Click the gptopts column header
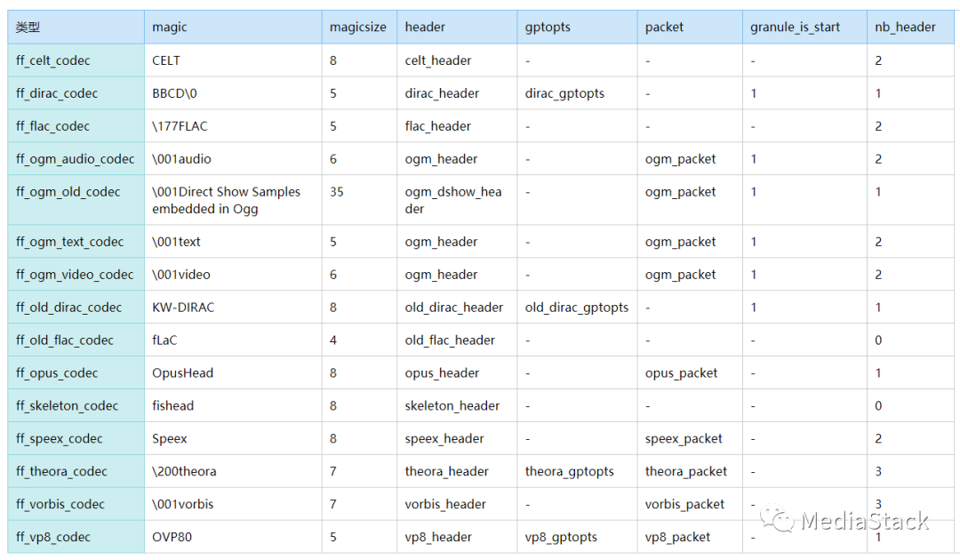This screenshot has height=560, width=960. coord(548,27)
